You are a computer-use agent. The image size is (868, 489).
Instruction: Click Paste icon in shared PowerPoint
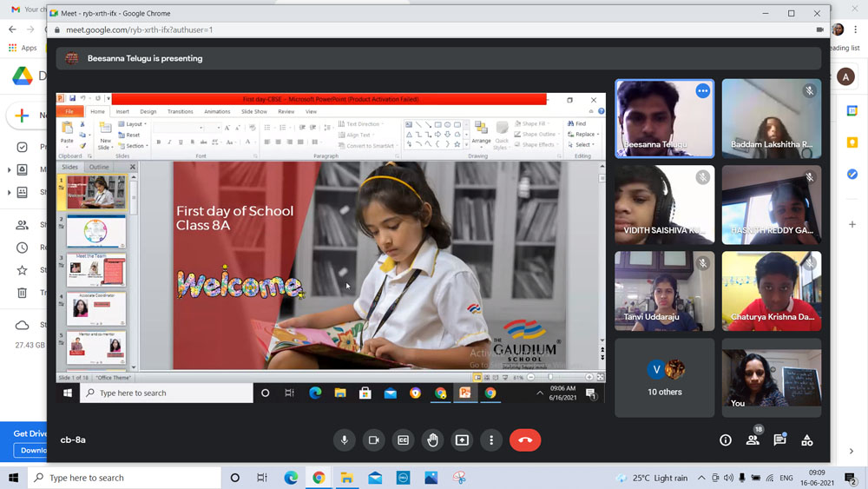[x=67, y=129]
